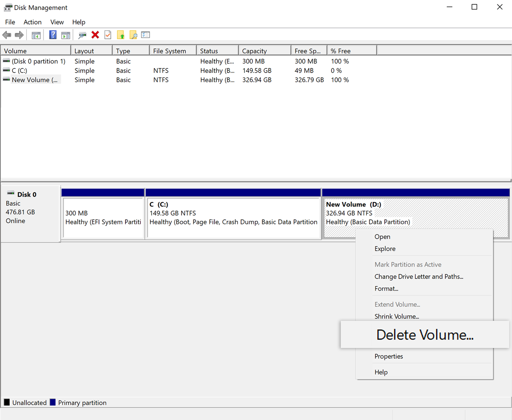The image size is (512, 420).
Task: Click Format... in the context menu
Action: 386,288
